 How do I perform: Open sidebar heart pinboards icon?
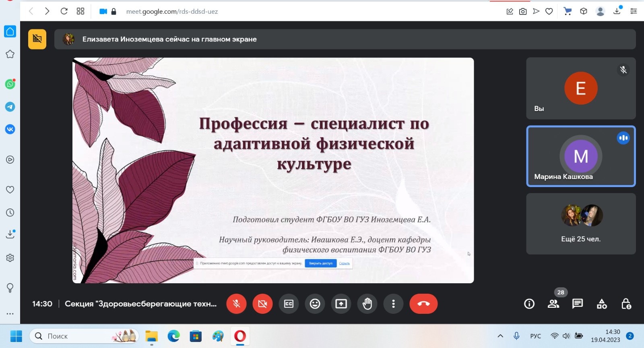point(10,189)
